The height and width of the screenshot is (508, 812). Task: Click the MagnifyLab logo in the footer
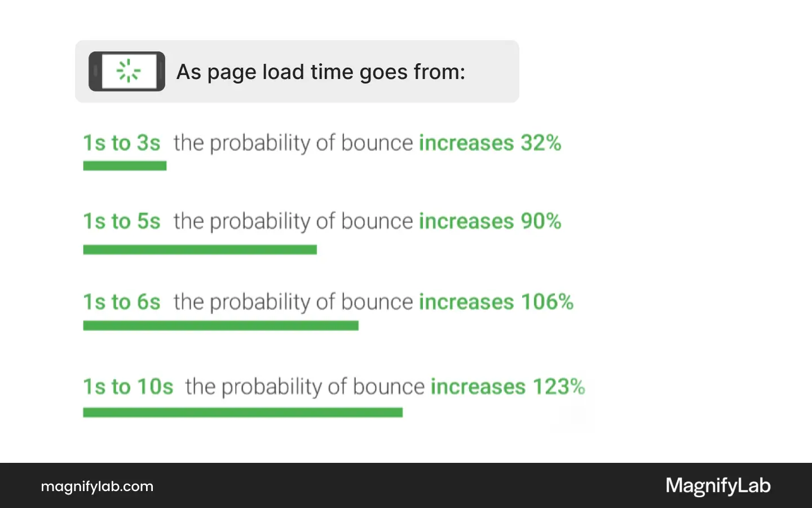point(718,486)
